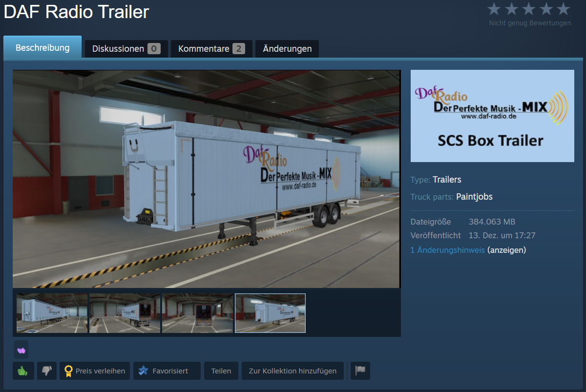Click Zur Kollektion hinzufügen
This screenshot has width=586, height=392.
pos(293,371)
